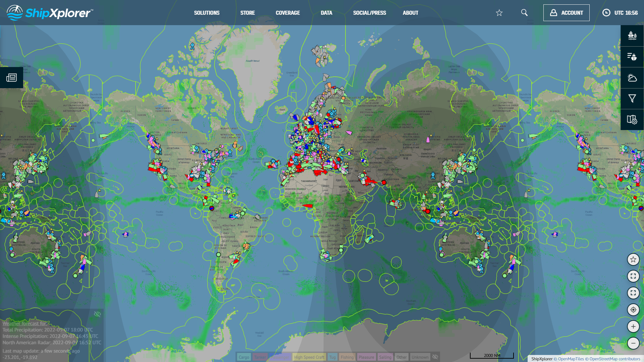Open the ship list panel icon

(x=632, y=57)
